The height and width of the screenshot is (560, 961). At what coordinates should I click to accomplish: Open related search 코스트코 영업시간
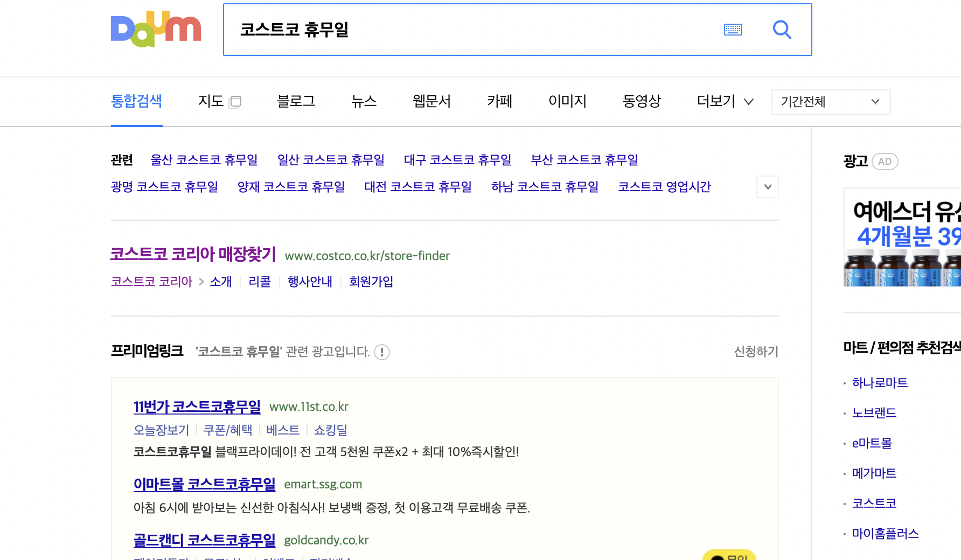[664, 187]
